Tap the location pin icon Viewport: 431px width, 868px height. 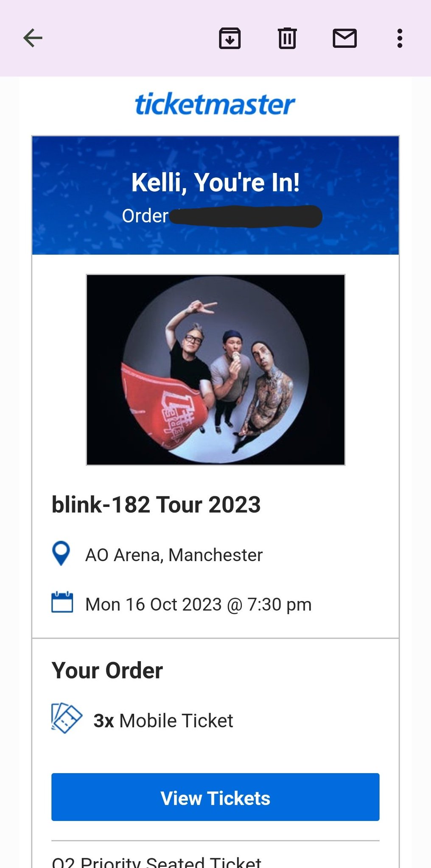point(61,553)
